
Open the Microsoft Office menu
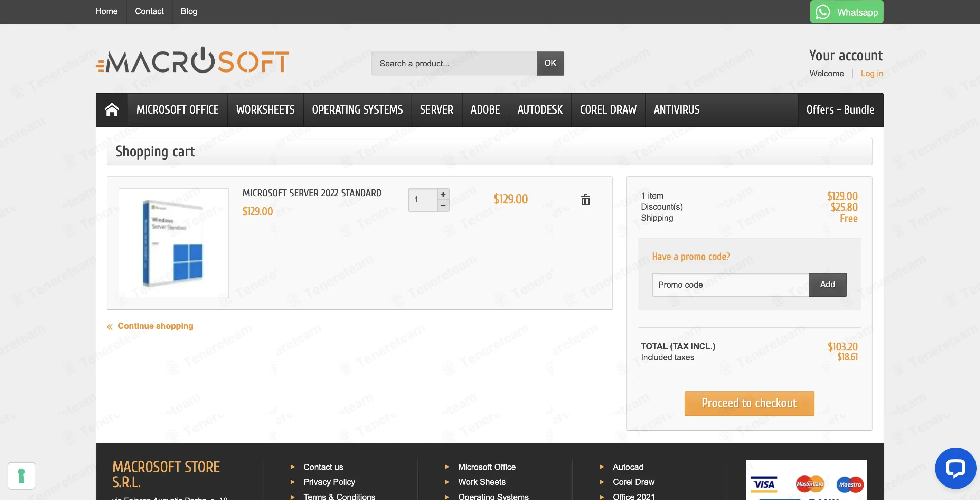[x=177, y=109]
